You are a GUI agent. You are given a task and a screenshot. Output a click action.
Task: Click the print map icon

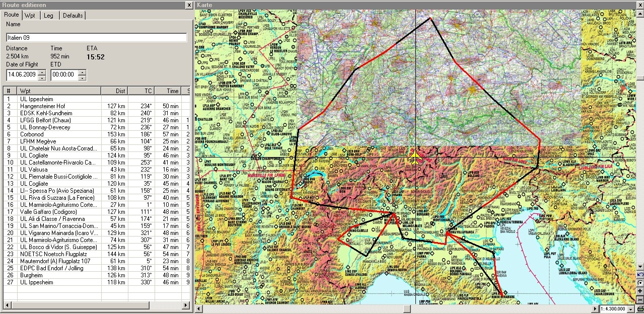click(640, 308)
